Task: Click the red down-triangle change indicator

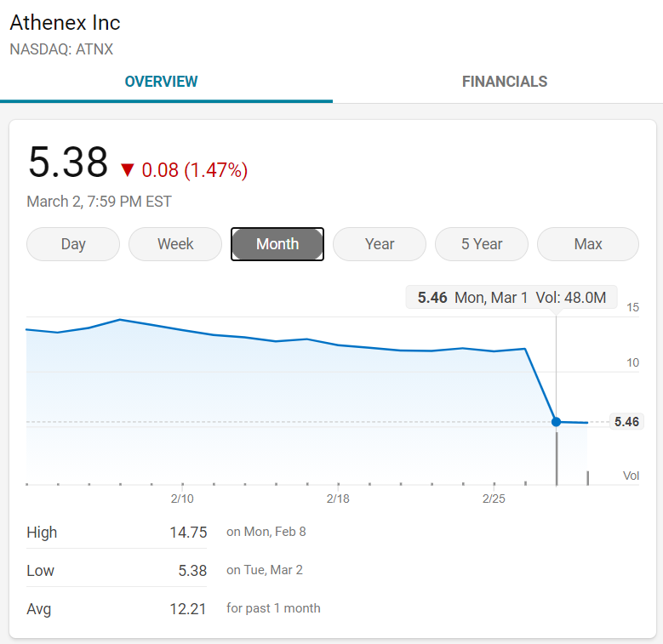Action: (x=128, y=170)
